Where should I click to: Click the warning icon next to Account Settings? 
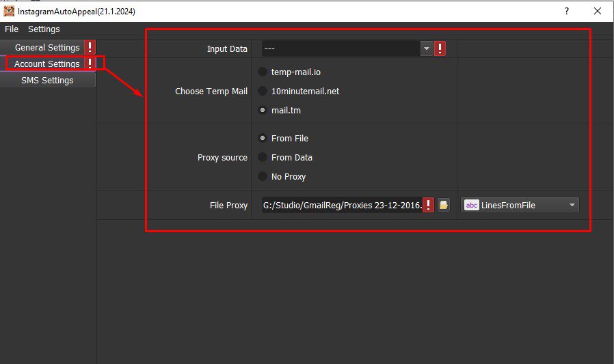(x=90, y=64)
